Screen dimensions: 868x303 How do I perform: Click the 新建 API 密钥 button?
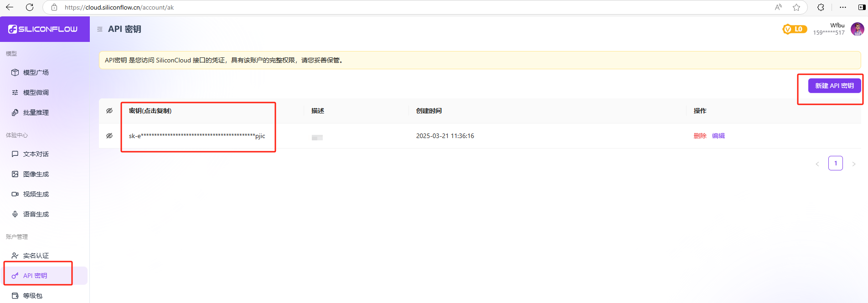click(x=834, y=86)
